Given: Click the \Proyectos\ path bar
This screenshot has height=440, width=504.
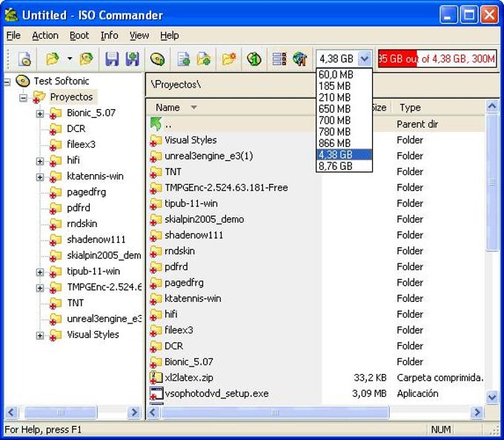Looking at the screenshot, I should pyautogui.click(x=322, y=85).
